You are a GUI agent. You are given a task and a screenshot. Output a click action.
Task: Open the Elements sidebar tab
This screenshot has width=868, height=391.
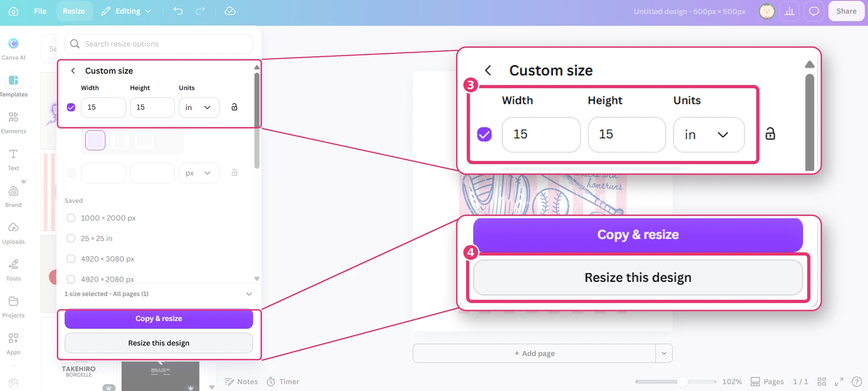point(13,123)
